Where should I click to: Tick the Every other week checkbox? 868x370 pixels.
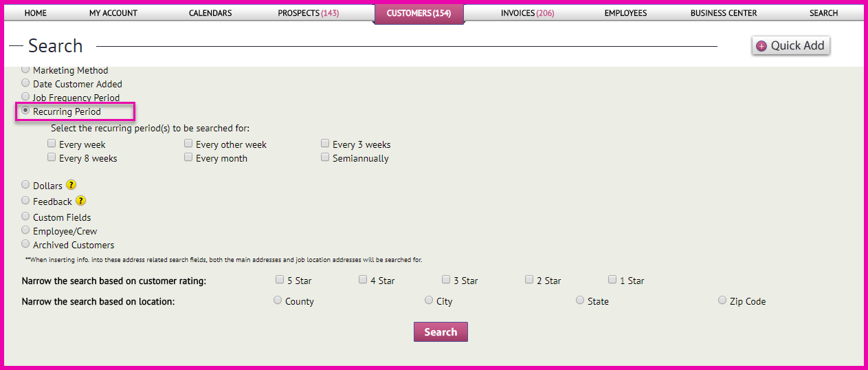pyautogui.click(x=188, y=143)
